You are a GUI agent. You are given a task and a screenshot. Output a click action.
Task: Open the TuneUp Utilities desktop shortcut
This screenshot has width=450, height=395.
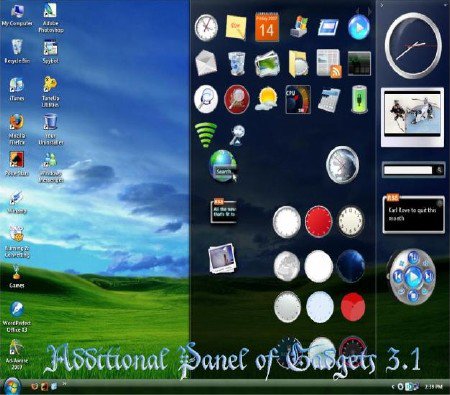[50, 92]
